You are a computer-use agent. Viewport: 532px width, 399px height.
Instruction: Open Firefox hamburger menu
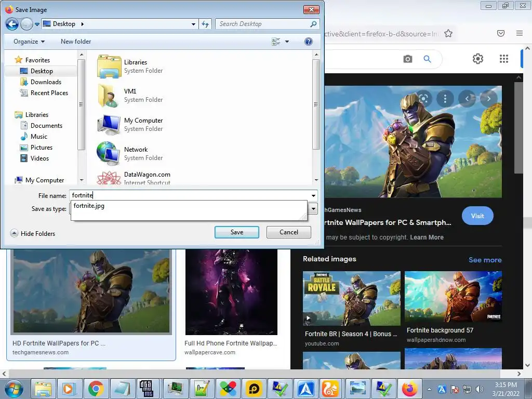(x=520, y=33)
